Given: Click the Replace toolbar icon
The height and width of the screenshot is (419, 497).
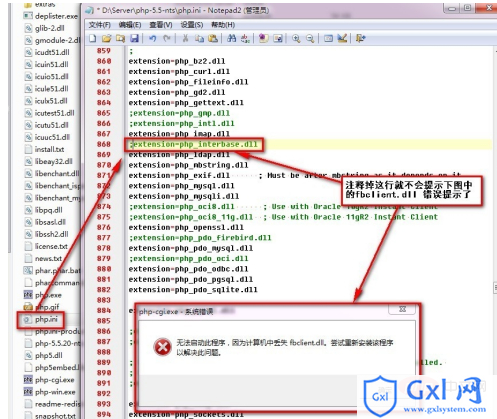Looking at the screenshot, I should click(x=245, y=39).
